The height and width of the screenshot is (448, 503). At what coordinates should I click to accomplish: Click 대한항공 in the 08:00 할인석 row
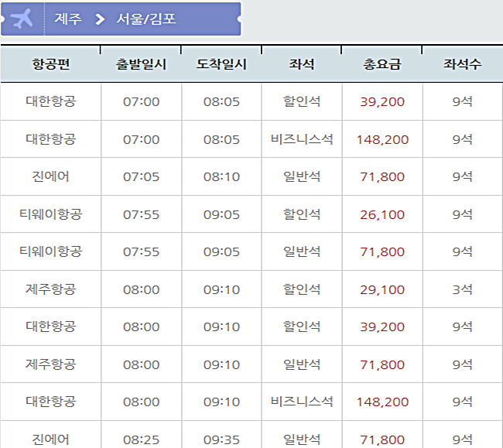click(50, 327)
